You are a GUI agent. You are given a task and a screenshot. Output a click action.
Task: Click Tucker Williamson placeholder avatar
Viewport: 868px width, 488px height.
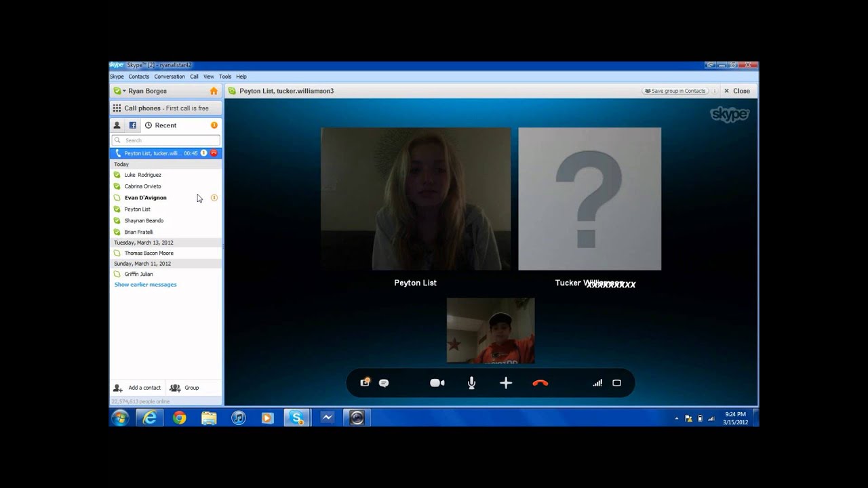pos(590,199)
